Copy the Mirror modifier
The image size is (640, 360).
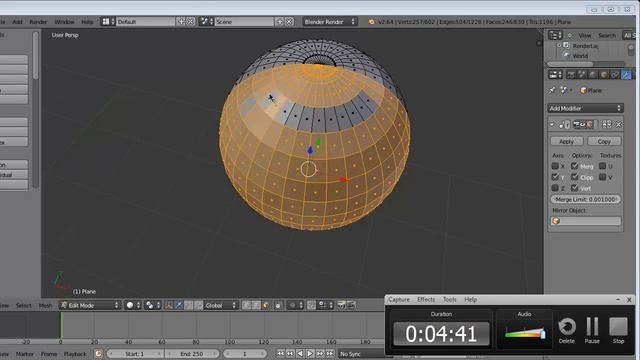pos(604,141)
